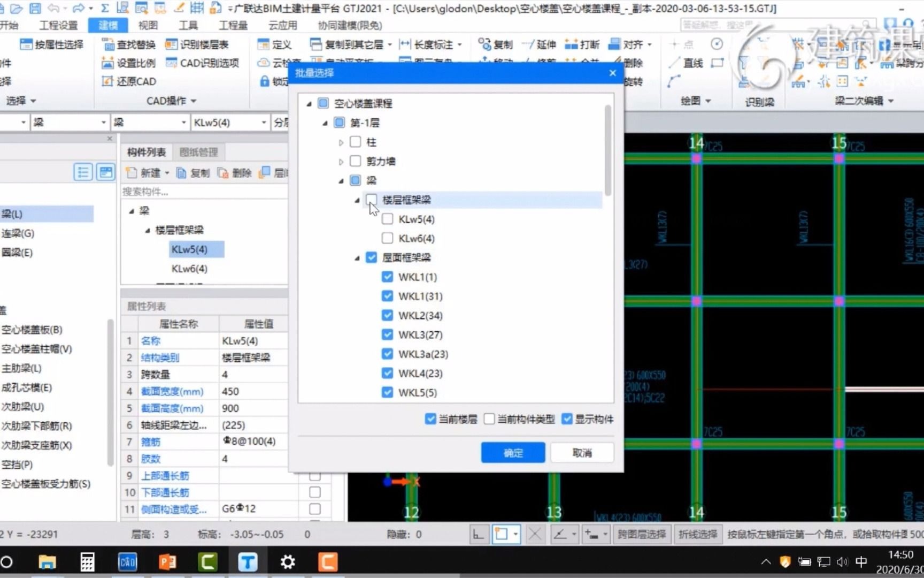Open the 视图 ribbon tab
This screenshot has width=924, height=578.
[x=148, y=25]
